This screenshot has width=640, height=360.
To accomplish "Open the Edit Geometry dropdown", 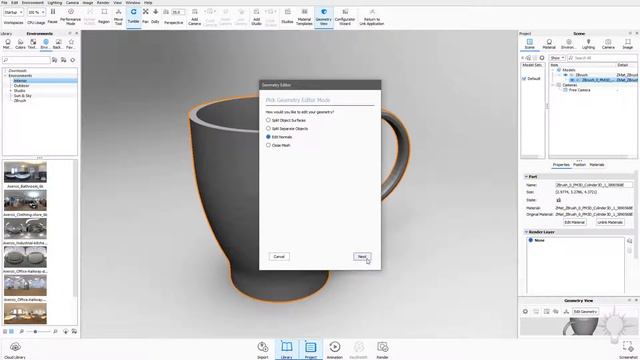I will (586, 311).
